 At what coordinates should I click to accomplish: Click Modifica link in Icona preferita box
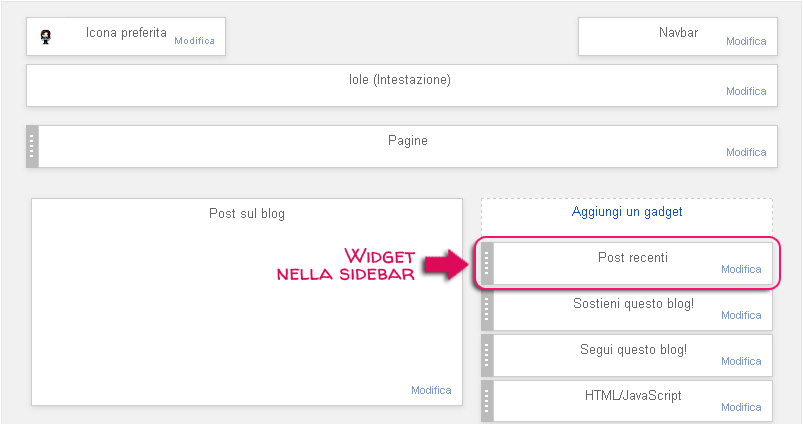click(194, 41)
